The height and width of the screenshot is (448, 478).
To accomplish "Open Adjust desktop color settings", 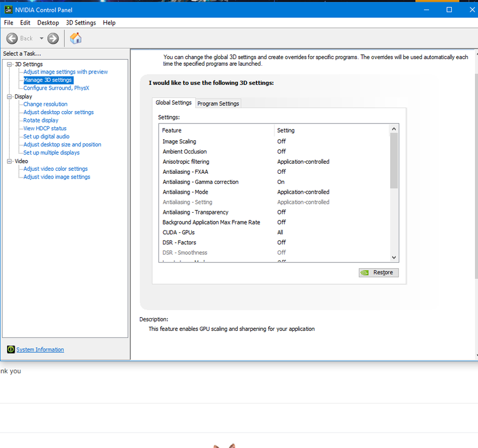I will click(x=59, y=112).
